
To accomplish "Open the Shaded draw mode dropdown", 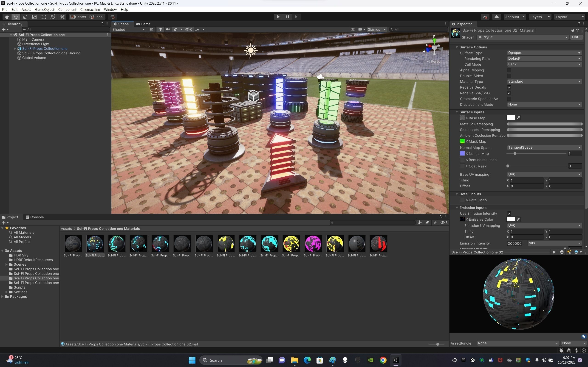I will coord(129,29).
